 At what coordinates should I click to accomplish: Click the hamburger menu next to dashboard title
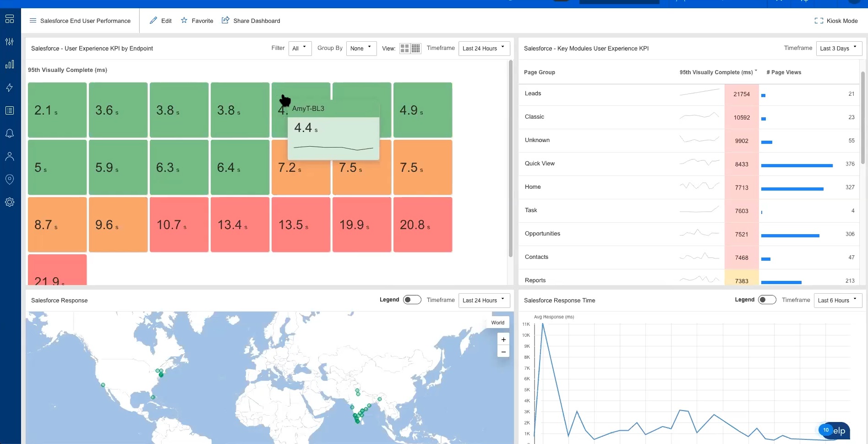[33, 21]
